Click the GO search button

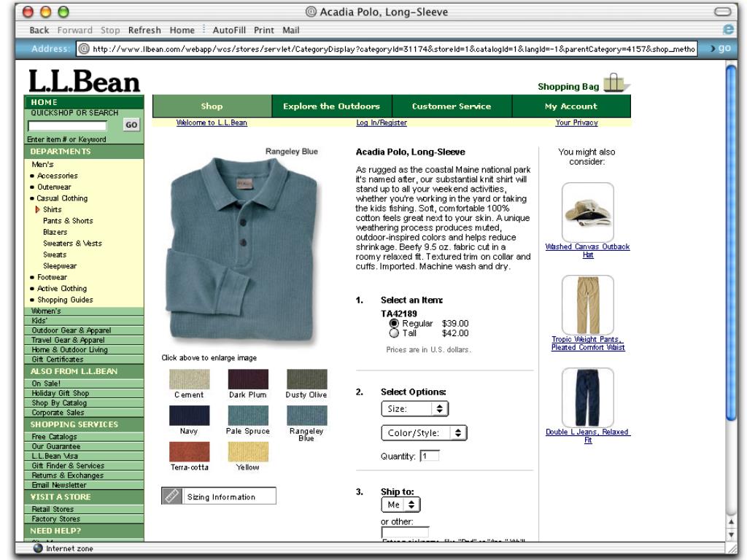coord(131,125)
